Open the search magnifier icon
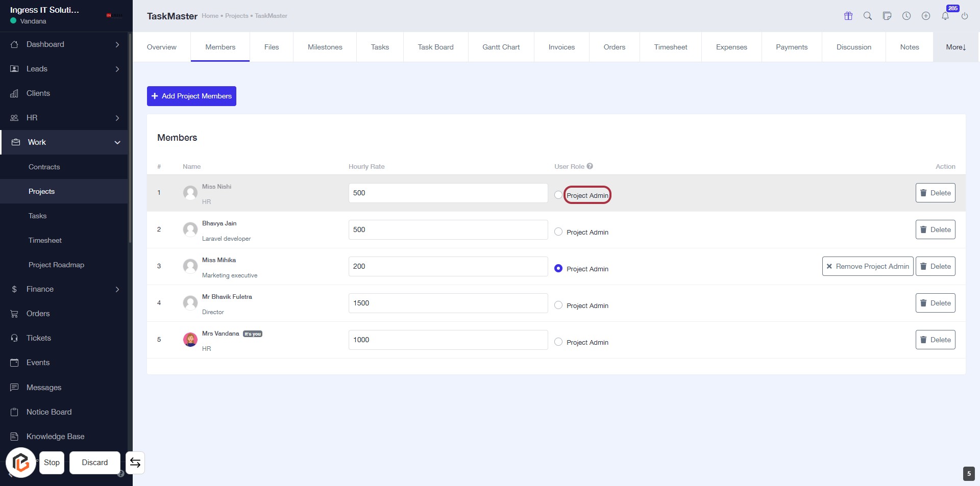The image size is (980, 486). point(868,16)
